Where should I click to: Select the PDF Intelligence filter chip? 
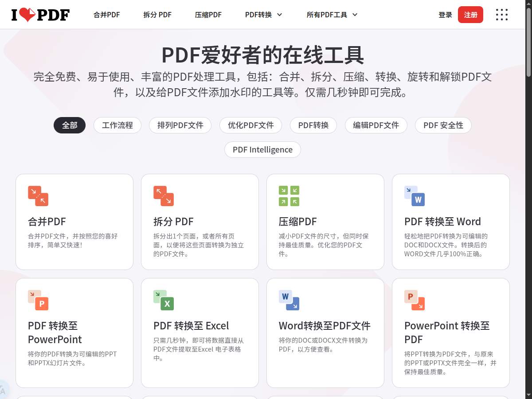click(262, 149)
